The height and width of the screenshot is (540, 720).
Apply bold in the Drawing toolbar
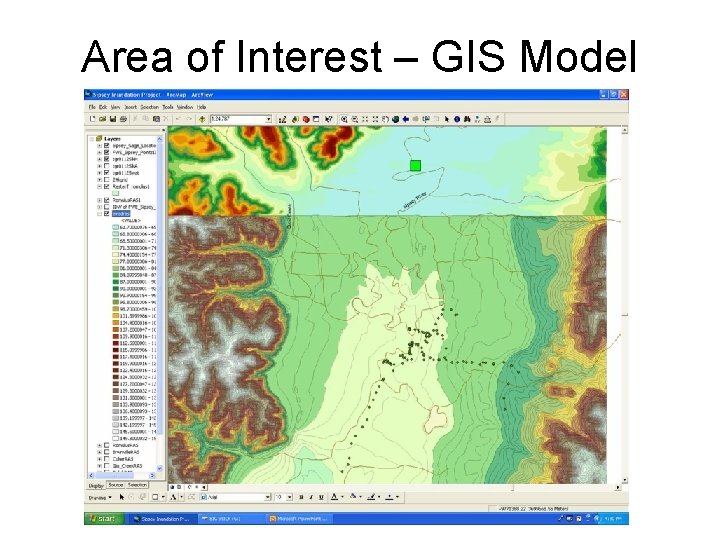(x=301, y=497)
